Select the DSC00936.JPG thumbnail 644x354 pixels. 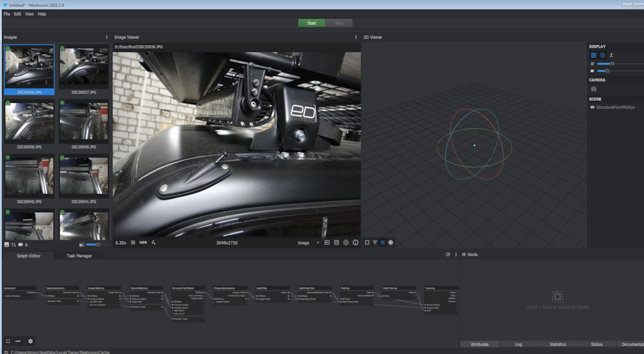[29, 69]
